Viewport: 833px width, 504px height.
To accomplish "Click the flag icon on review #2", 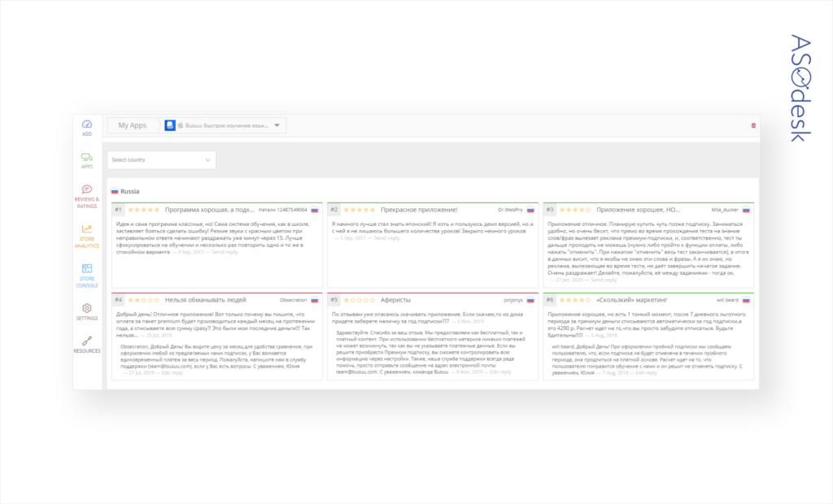I will [x=530, y=210].
